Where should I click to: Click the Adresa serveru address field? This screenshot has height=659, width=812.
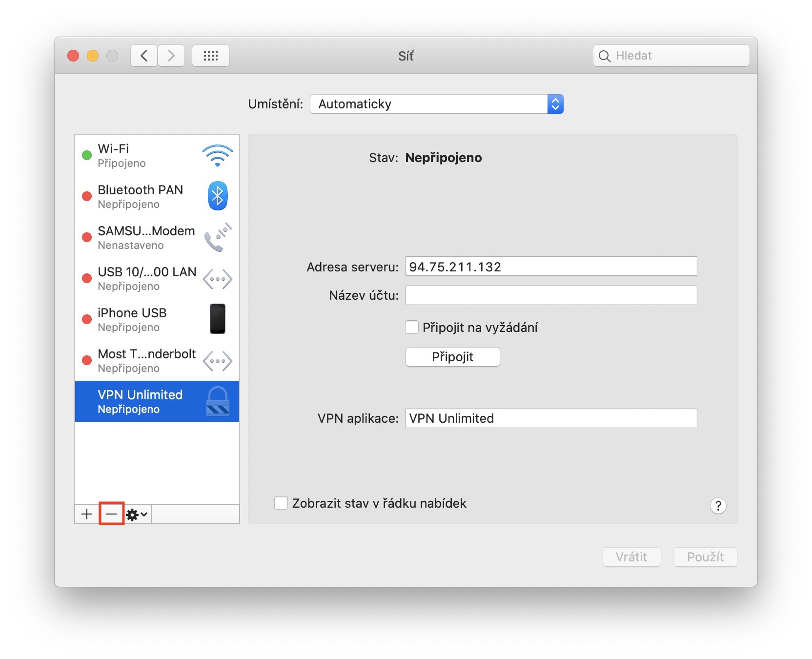(551, 266)
